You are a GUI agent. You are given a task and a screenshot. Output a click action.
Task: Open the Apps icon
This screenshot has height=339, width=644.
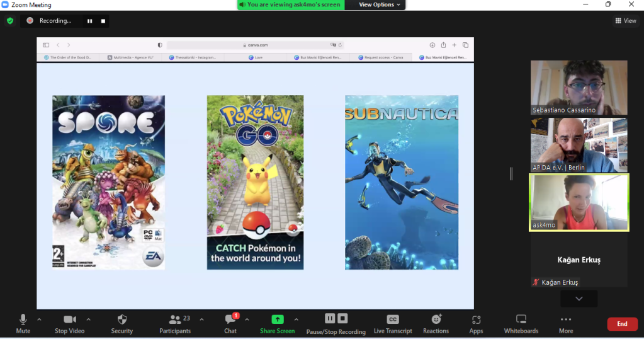click(x=476, y=319)
